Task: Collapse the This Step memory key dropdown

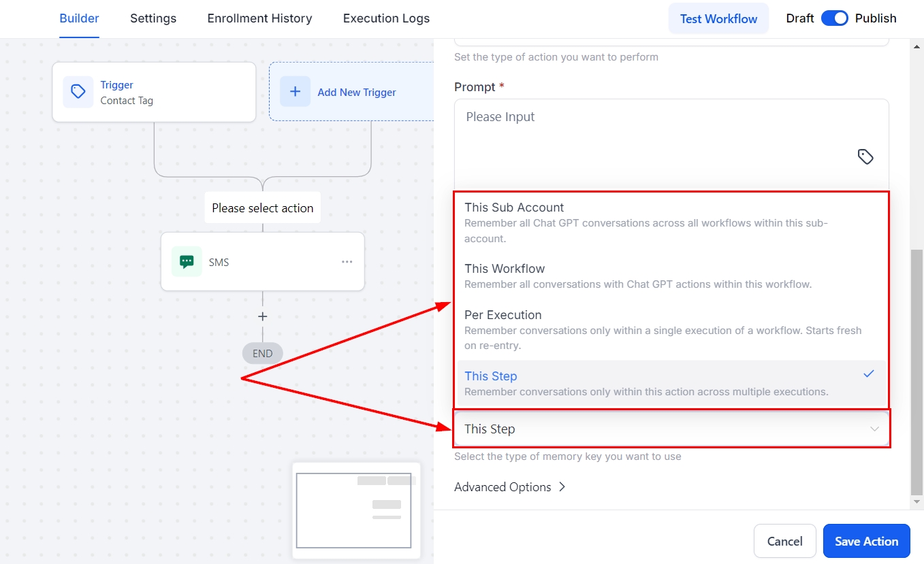Action: tap(874, 429)
